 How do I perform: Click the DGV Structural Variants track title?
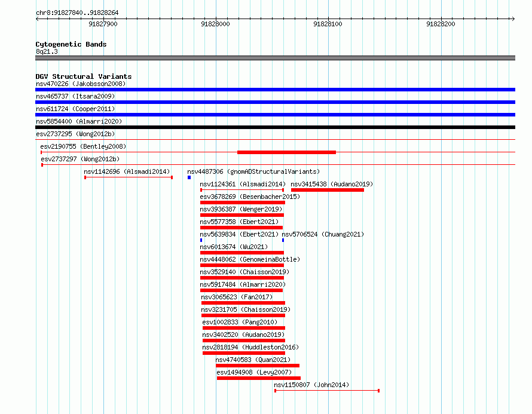84,76
